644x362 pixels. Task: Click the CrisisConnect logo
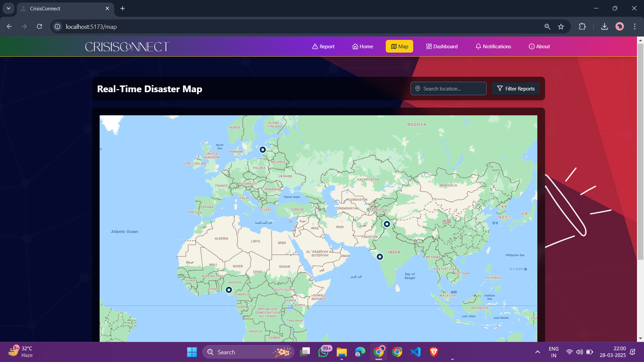(x=127, y=47)
